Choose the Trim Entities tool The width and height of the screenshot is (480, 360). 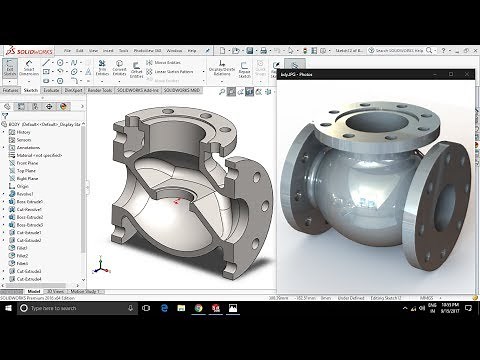(x=102, y=68)
